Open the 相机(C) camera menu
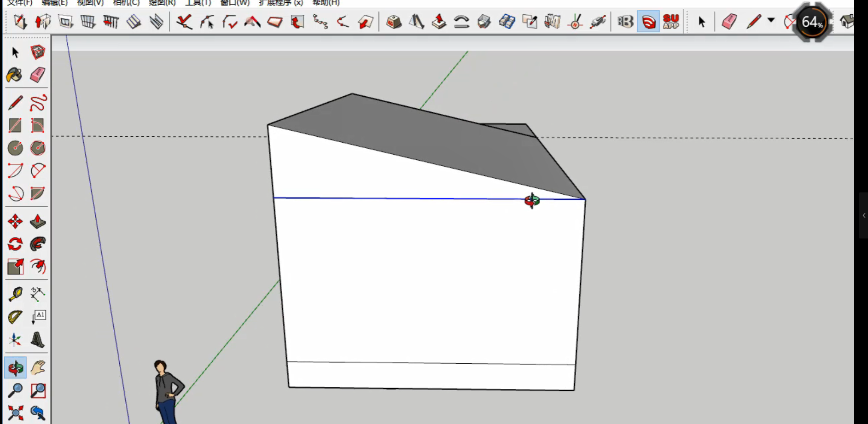The height and width of the screenshot is (424, 868). [126, 3]
